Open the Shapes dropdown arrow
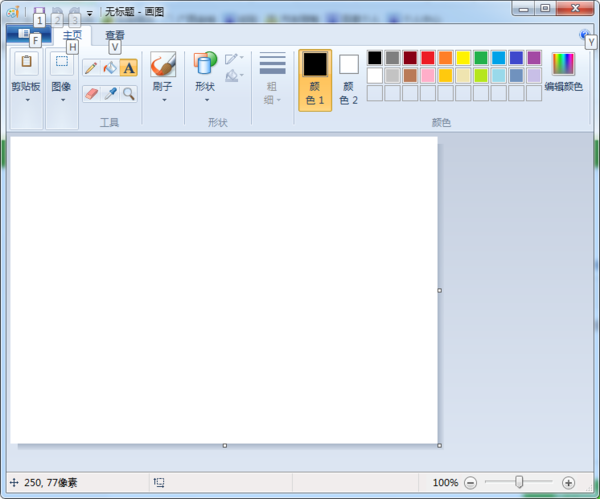Viewport: 600px width, 499px height. [207, 100]
